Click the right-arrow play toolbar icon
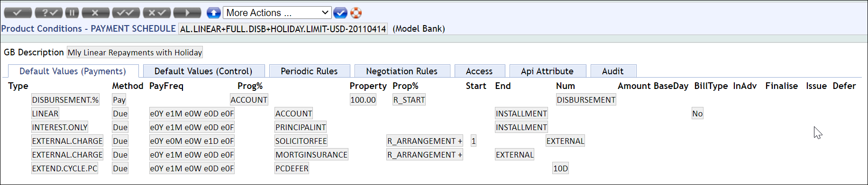This screenshot has height=185, width=868. pos(187,13)
